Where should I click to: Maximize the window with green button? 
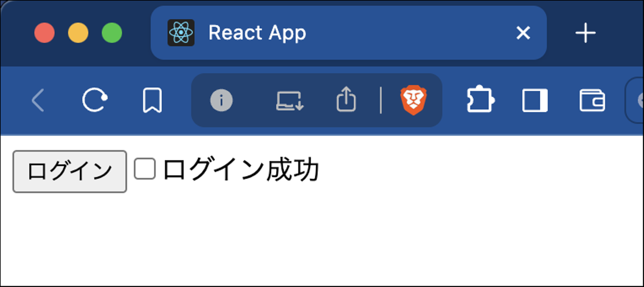[x=112, y=33]
